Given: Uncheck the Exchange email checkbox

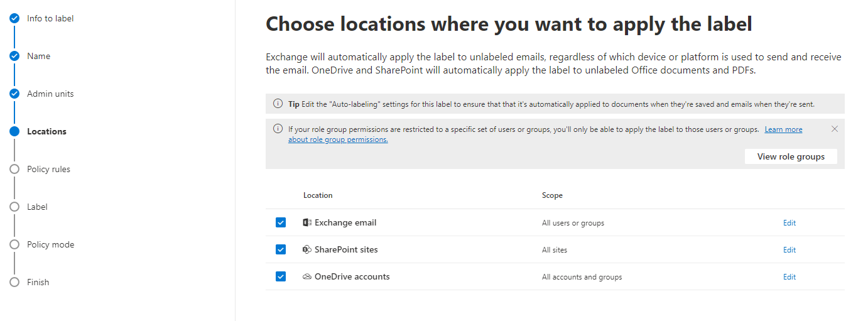Looking at the screenshot, I should [x=281, y=222].
